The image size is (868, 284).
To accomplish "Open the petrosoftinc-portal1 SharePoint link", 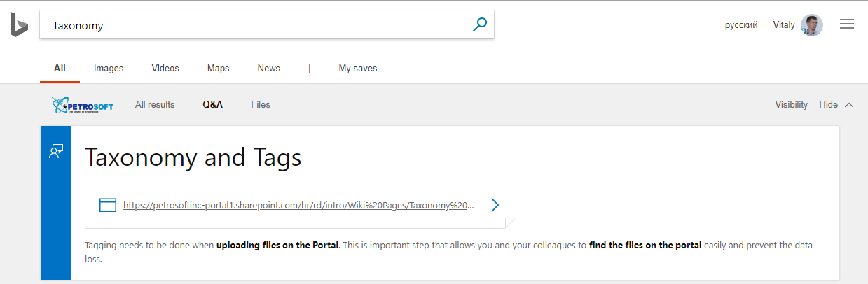I will (x=300, y=206).
